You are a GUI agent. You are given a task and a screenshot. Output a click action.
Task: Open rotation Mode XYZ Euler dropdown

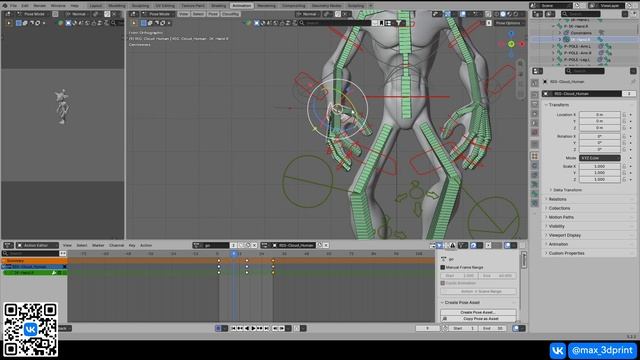600,158
